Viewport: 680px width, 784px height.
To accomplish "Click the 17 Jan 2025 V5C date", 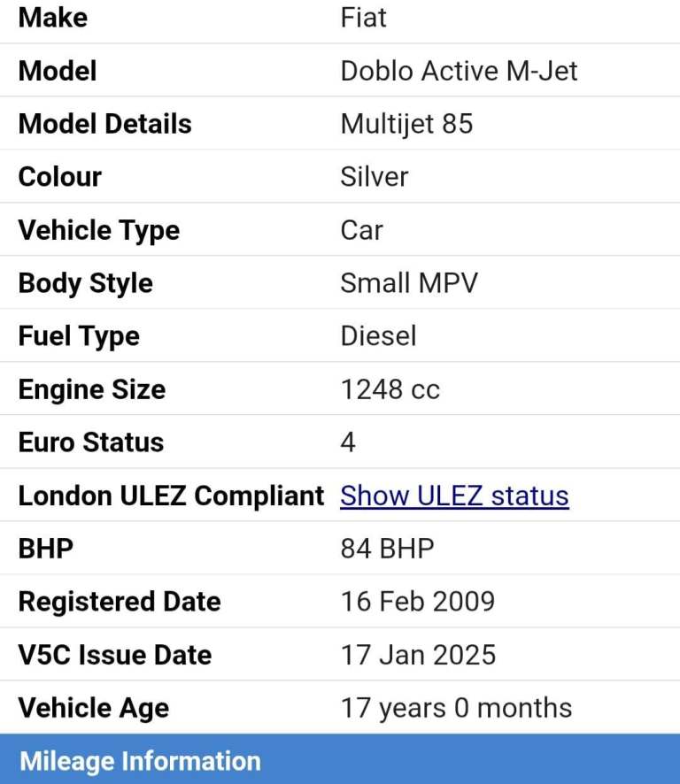I will (418, 655).
